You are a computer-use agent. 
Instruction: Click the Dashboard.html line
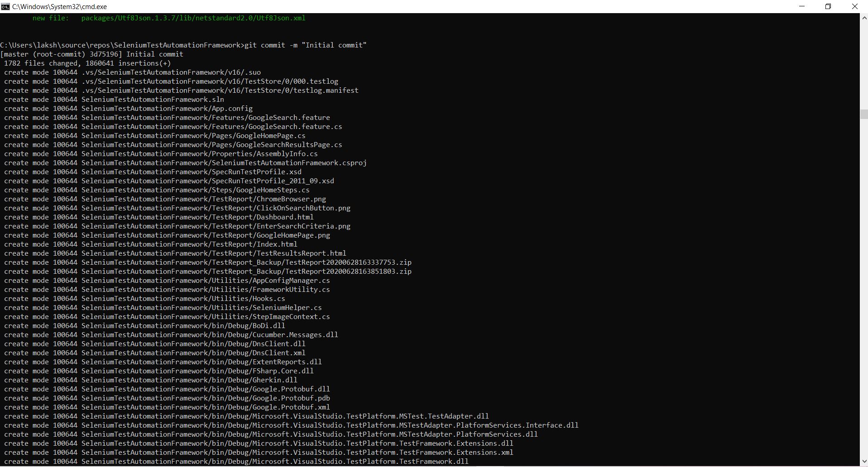point(159,217)
